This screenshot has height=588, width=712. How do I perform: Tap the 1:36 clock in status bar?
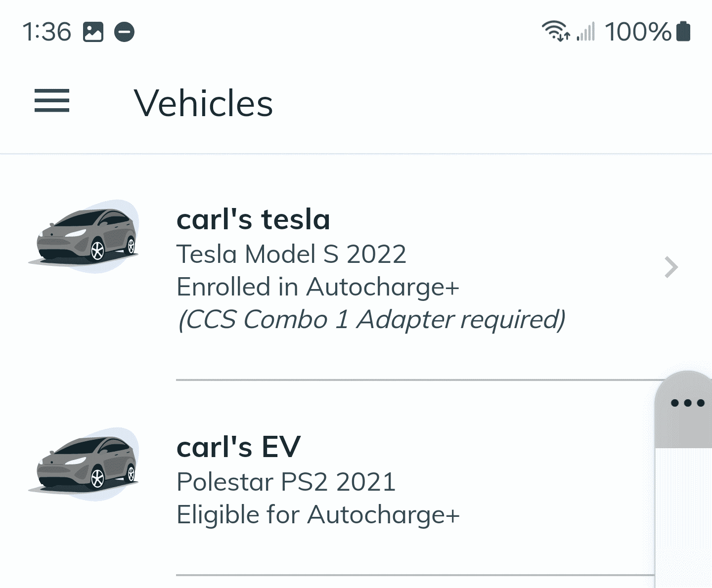pos(47,32)
